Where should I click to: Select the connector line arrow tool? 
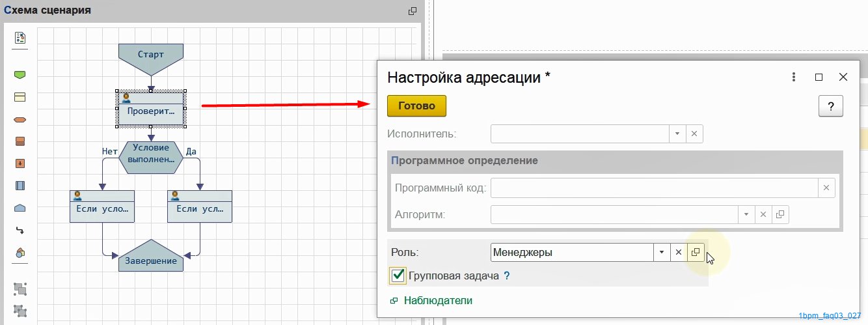pyautogui.click(x=20, y=231)
